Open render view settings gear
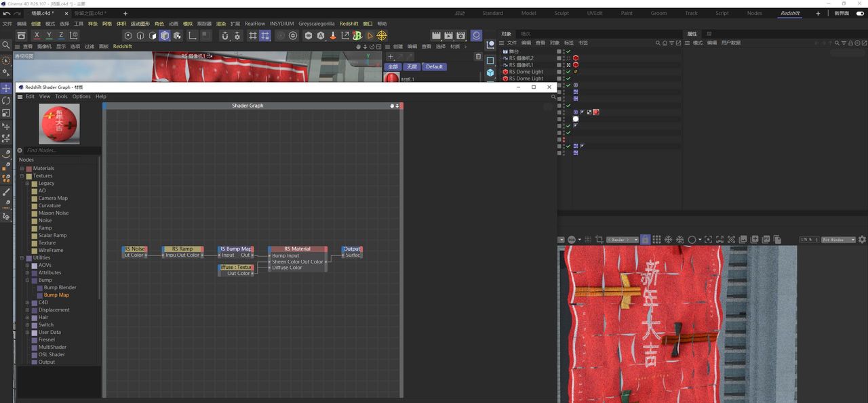 pos(862,240)
